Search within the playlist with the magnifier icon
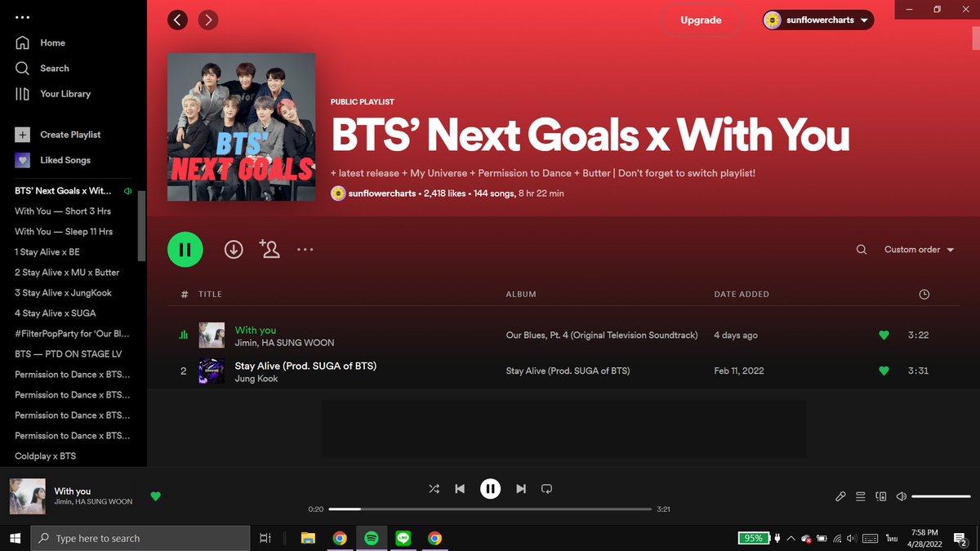 (x=862, y=250)
